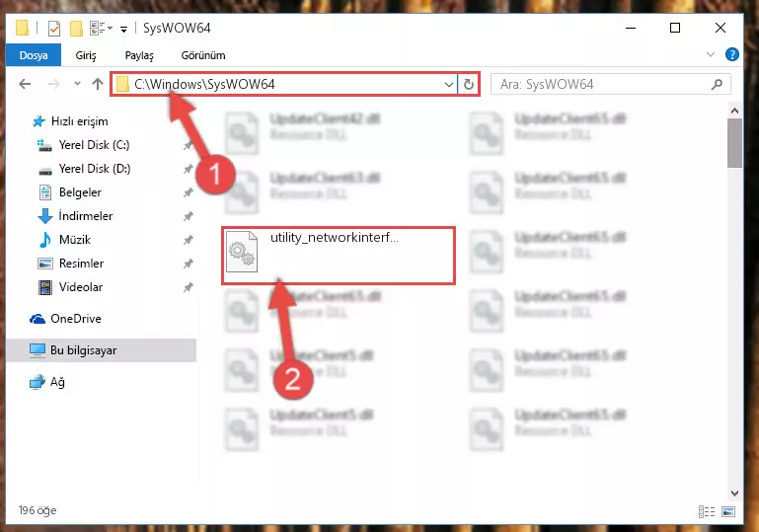The image size is (759, 532).
Task: Select OneDrive in navigation pane
Action: [76, 319]
